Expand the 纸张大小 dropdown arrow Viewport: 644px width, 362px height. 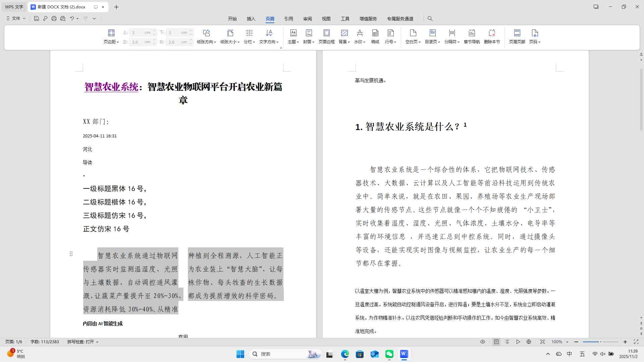click(x=238, y=42)
